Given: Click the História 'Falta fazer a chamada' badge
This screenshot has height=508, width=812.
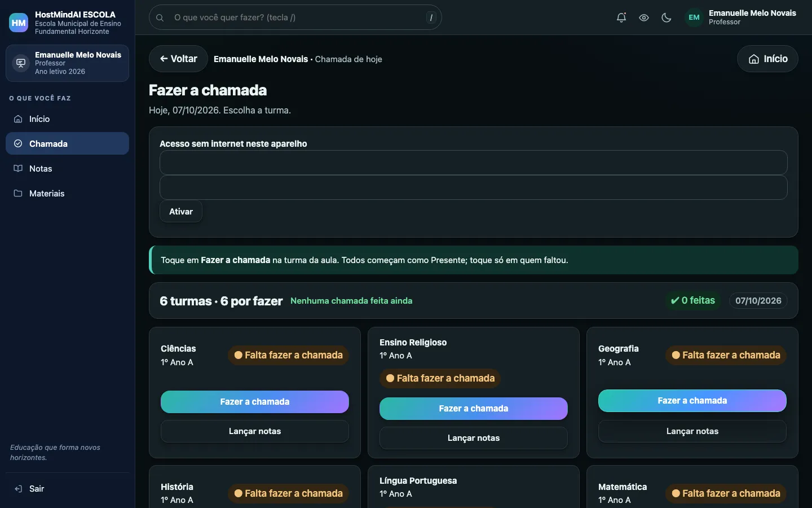Looking at the screenshot, I should point(288,493).
